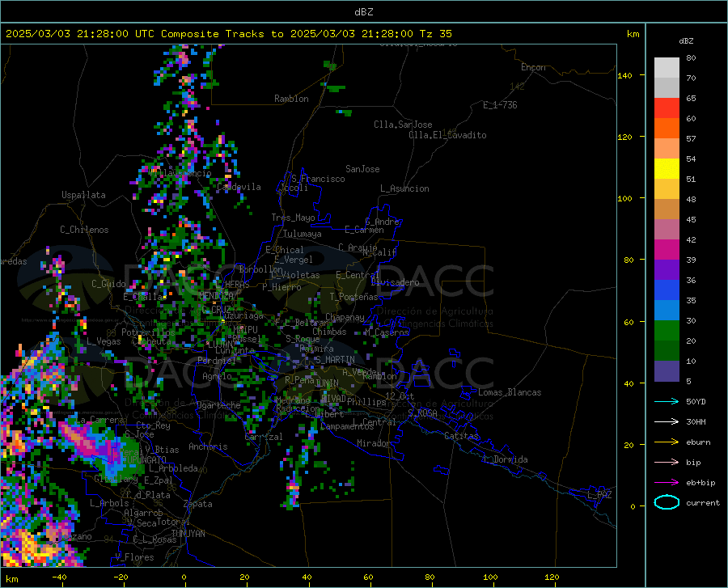This screenshot has height=588, width=728.
Task: Select the magenta 42 dBZ legend swatch
Action: (x=667, y=250)
